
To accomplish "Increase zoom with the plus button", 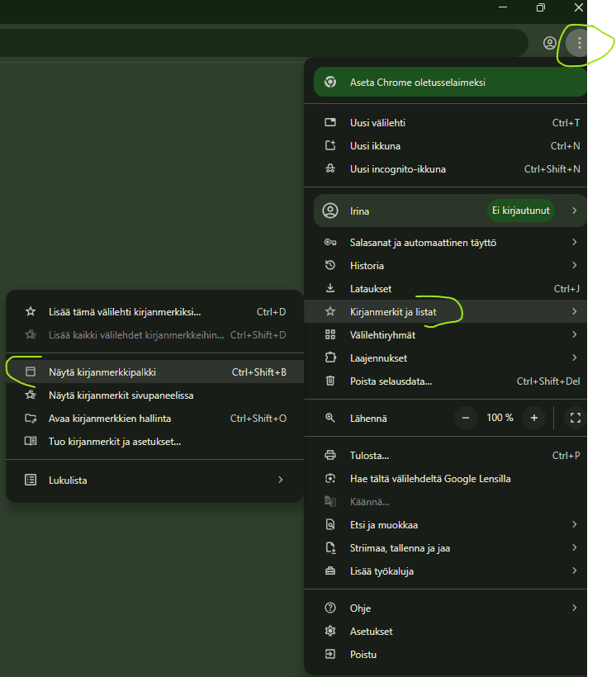I will point(534,418).
